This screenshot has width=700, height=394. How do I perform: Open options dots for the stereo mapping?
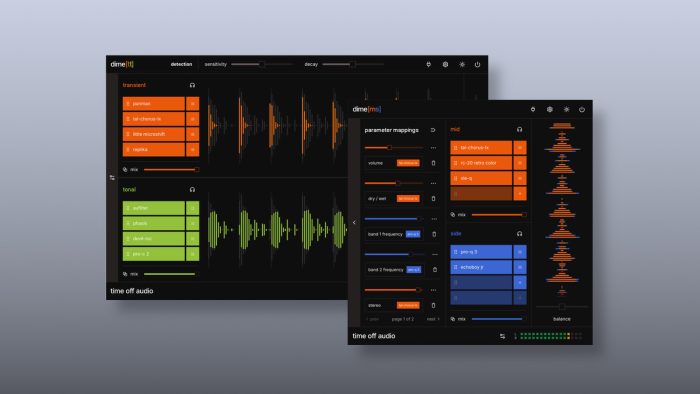pos(433,290)
